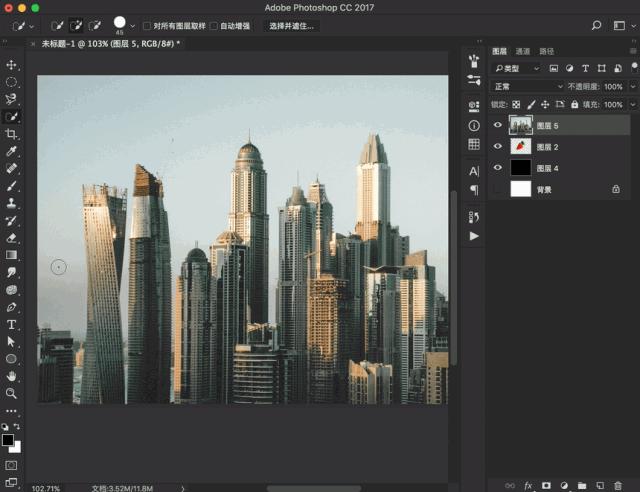Switch to the 通道 tab
Image resolution: width=640 pixels, height=492 pixels.
[x=523, y=51]
